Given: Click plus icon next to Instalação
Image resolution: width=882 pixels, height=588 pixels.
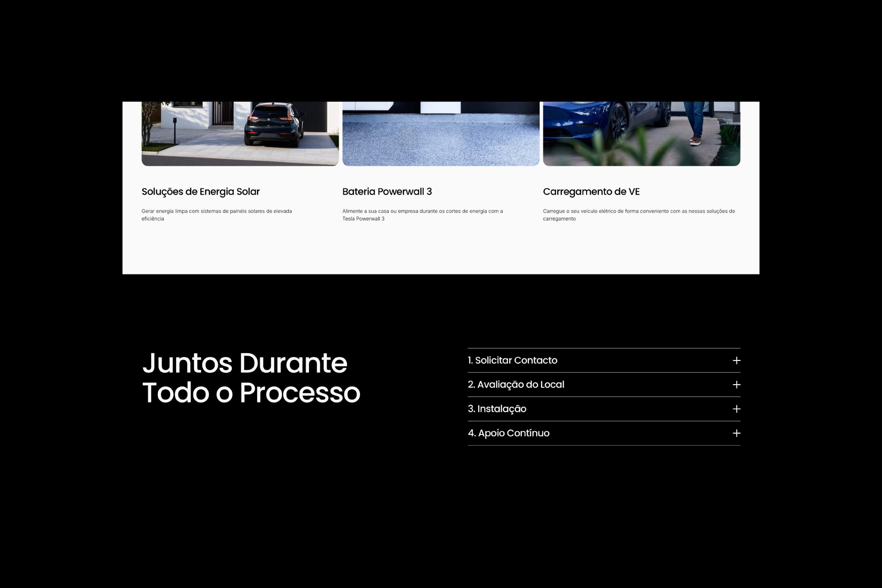Looking at the screenshot, I should tap(736, 409).
